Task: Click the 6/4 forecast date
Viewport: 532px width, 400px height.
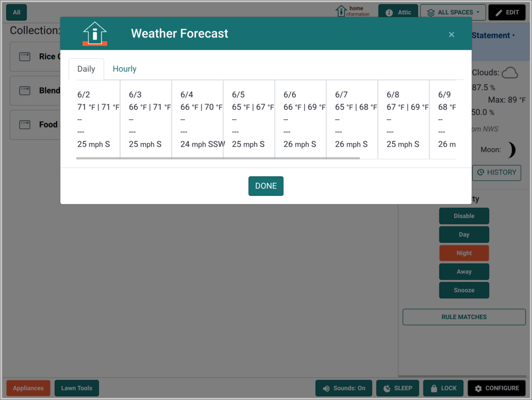Action: point(187,95)
